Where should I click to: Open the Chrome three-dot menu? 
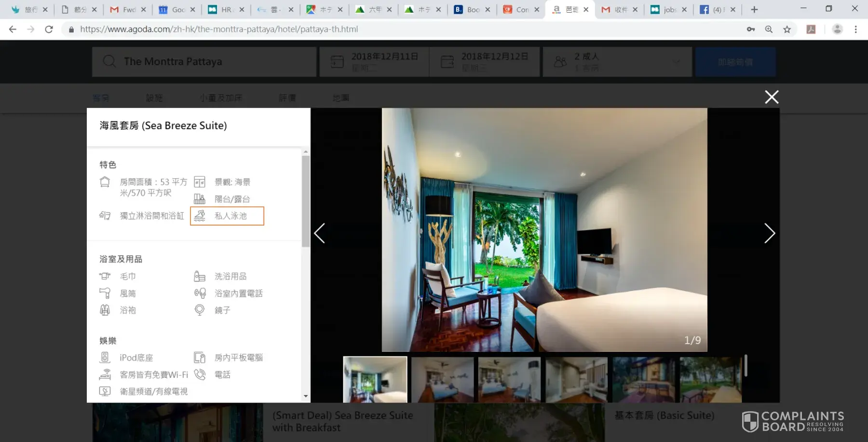point(855,29)
